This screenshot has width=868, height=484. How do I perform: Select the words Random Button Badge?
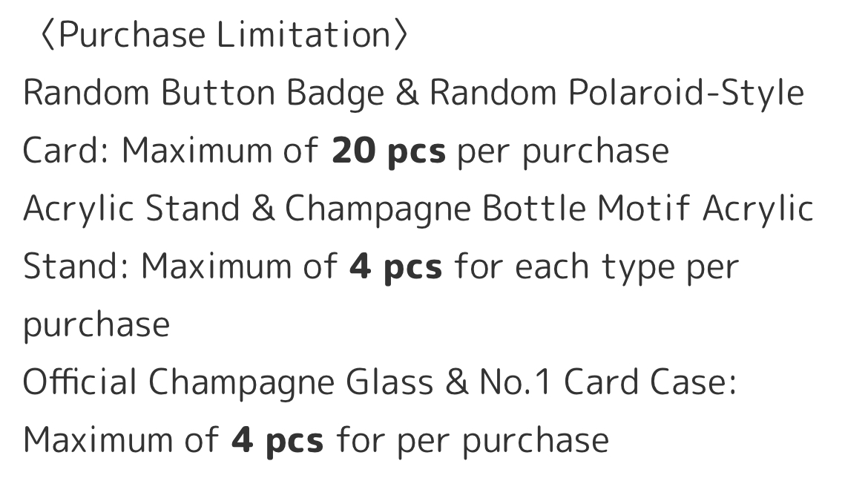pyautogui.click(x=204, y=93)
